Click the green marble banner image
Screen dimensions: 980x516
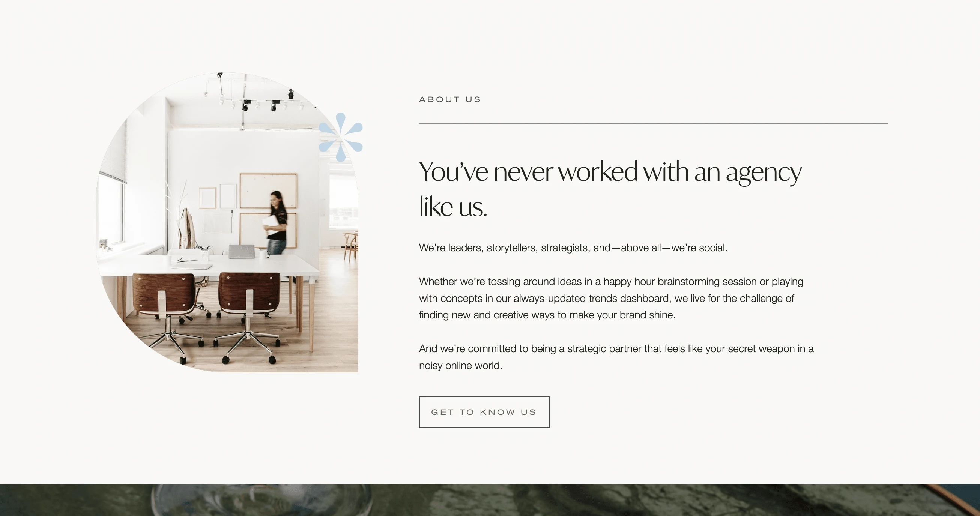pyautogui.click(x=490, y=500)
